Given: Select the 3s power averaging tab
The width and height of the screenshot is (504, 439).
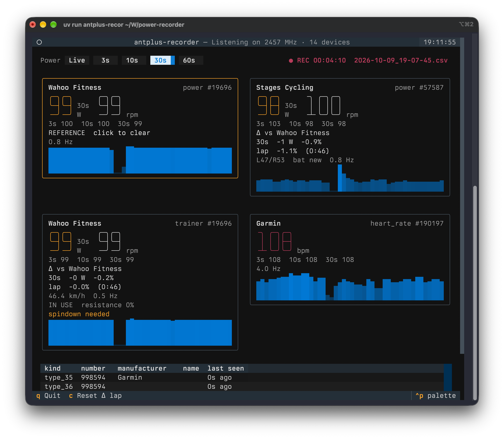Looking at the screenshot, I should pos(105,60).
